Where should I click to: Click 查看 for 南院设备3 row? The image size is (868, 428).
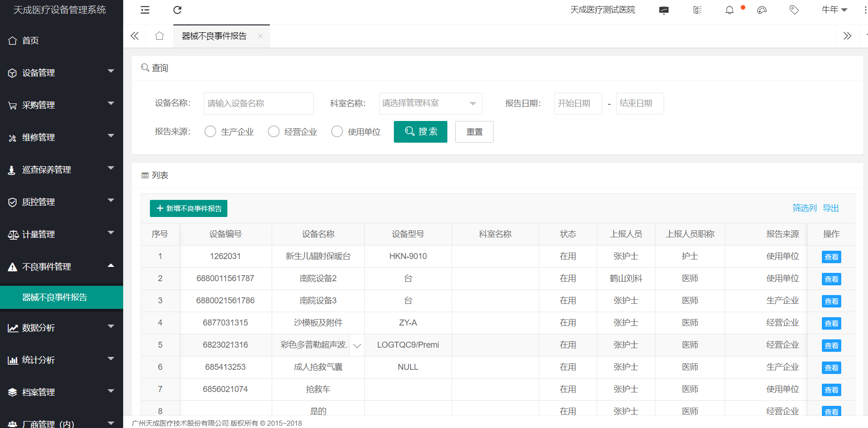pos(832,301)
